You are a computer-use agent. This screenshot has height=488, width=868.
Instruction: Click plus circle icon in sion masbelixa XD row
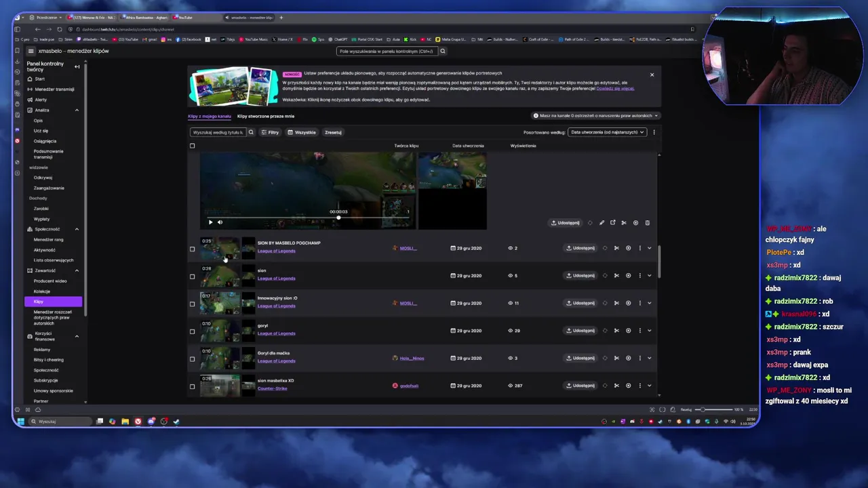click(x=628, y=386)
